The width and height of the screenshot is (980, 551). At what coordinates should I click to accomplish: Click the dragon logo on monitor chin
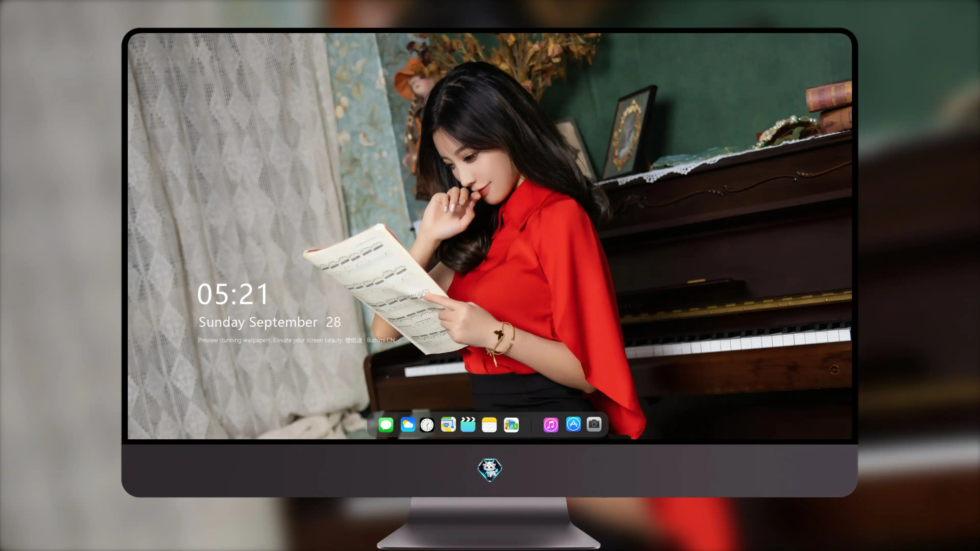click(490, 470)
